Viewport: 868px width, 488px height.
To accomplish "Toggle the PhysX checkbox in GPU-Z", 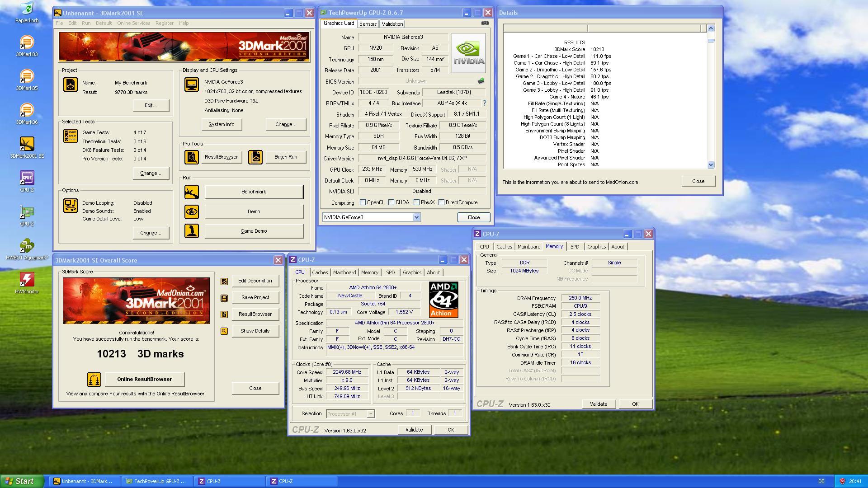I will tap(416, 202).
